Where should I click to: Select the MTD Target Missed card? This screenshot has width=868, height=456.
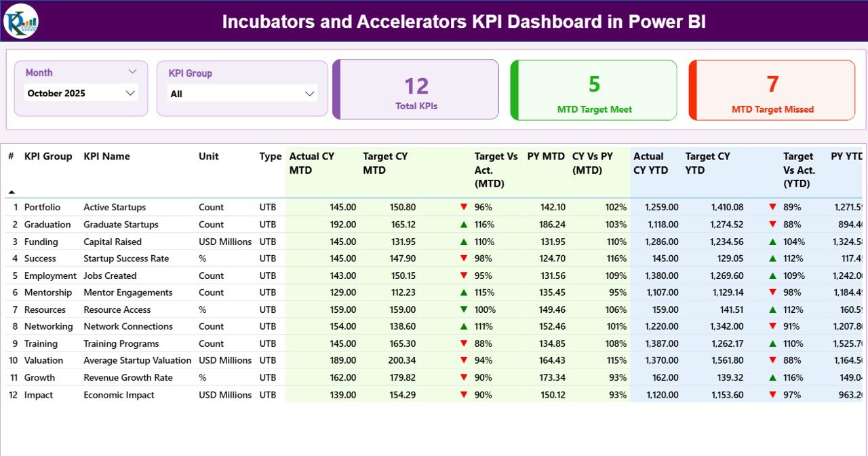tap(772, 90)
